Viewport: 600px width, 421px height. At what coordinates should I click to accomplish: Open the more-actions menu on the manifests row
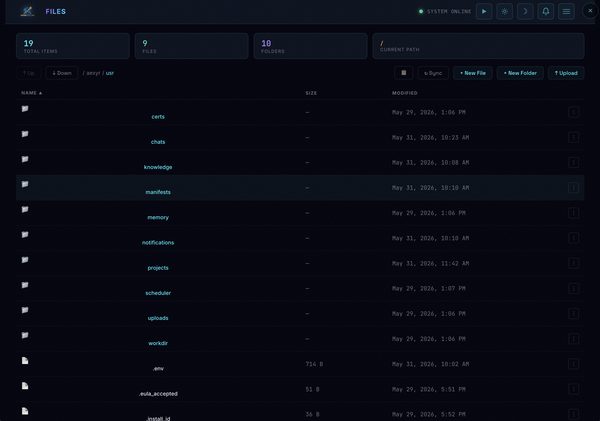point(573,188)
